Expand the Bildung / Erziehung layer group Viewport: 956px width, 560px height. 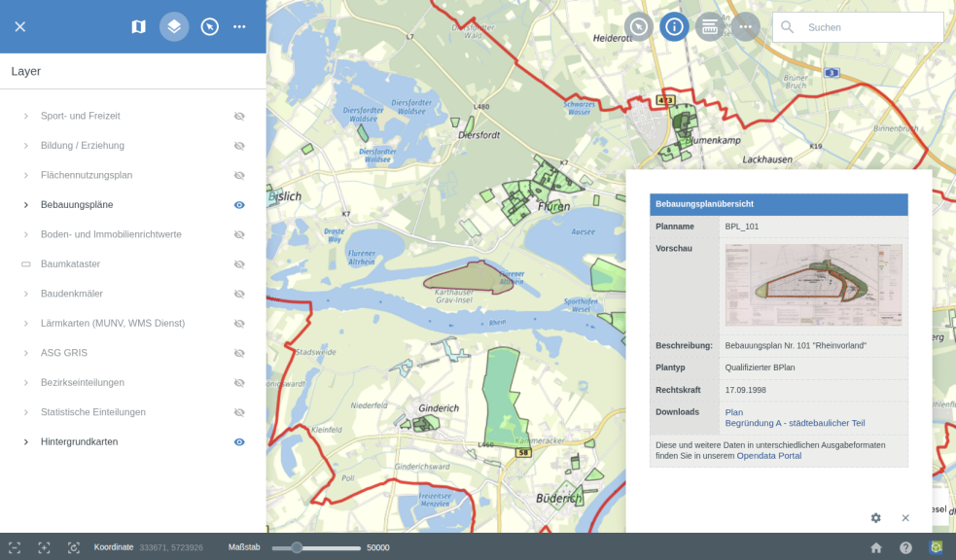26,146
